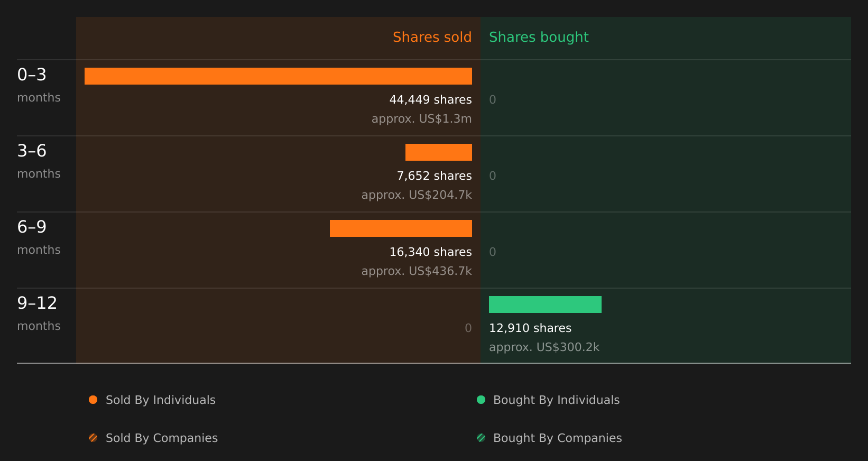
Task: Click the 44,449 shares value
Action: point(430,100)
